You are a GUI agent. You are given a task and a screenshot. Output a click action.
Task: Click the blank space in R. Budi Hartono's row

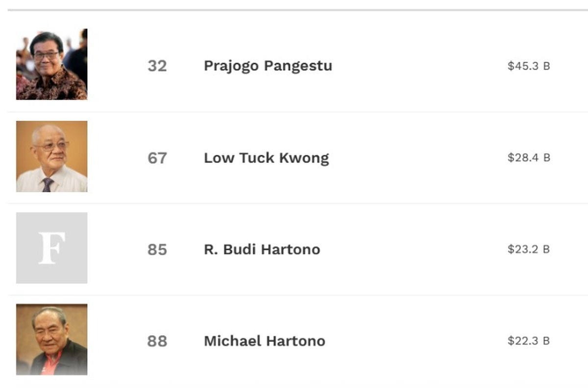(x=414, y=249)
